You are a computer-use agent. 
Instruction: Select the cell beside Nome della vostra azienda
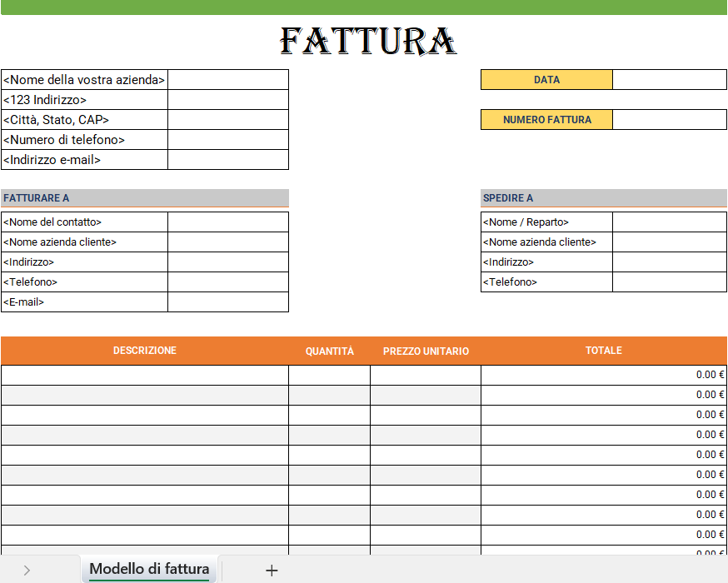coord(227,79)
